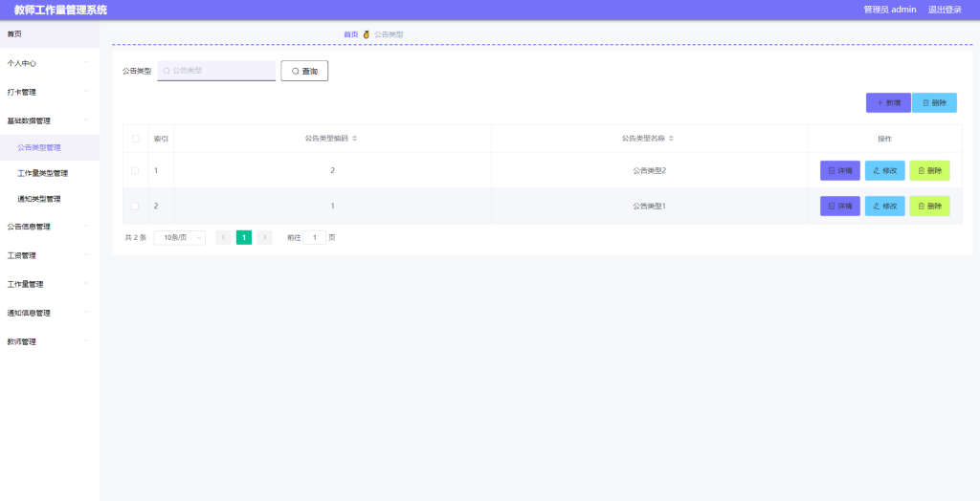Open 详情 for the 公告类型2 row
Viewport: 980px width, 501px height.
pyautogui.click(x=840, y=170)
